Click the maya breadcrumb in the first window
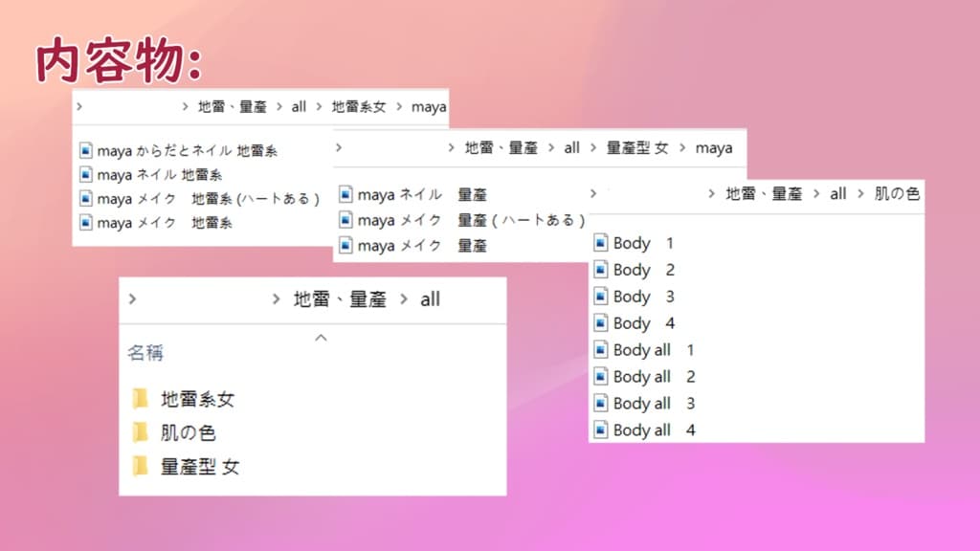 tap(429, 107)
